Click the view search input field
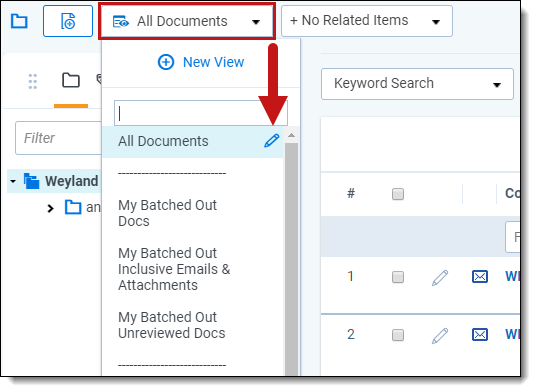 [200, 113]
